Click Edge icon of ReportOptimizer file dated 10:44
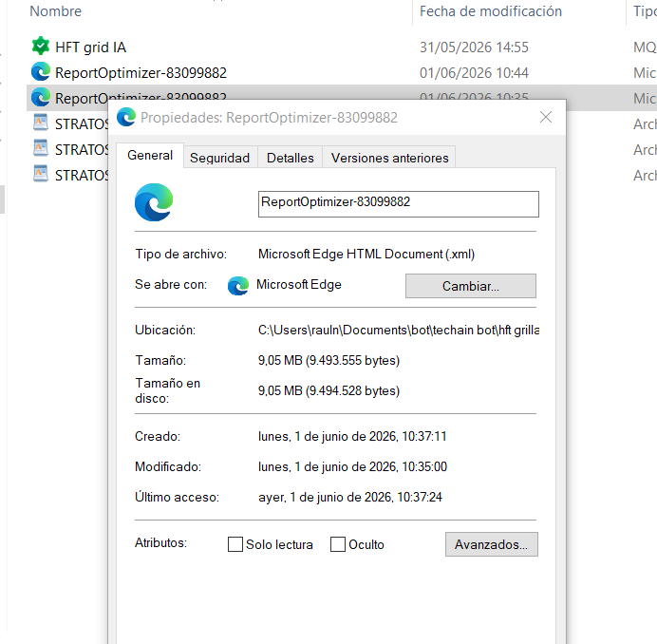The height and width of the screenshot is (644, 657). (41, 71)
